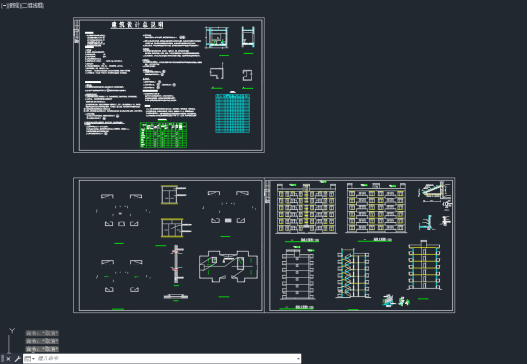527x364 pixels.
Task: Open the [-] viewport controls menu
Action: click(x=3, y=6)
